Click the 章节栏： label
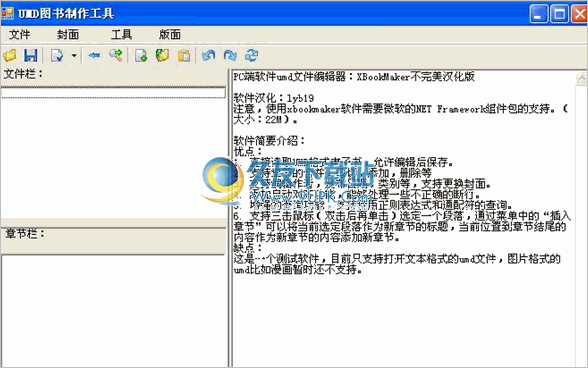This screenshot has width=588, height=368. 25,234
